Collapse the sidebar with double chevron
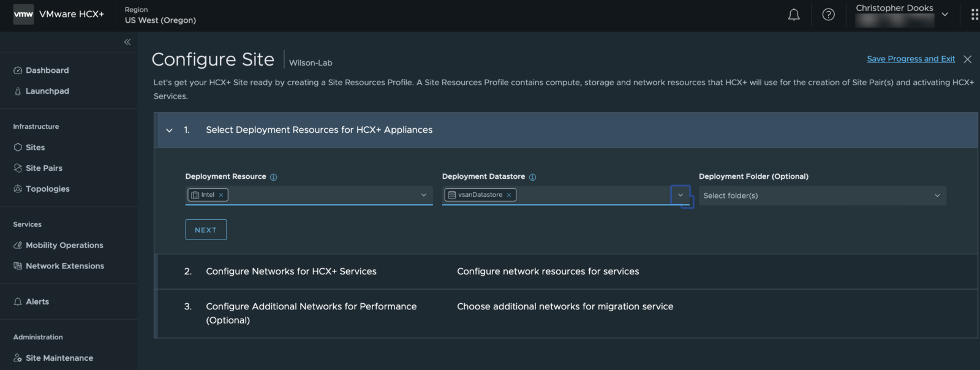 [x=127, y=42]
